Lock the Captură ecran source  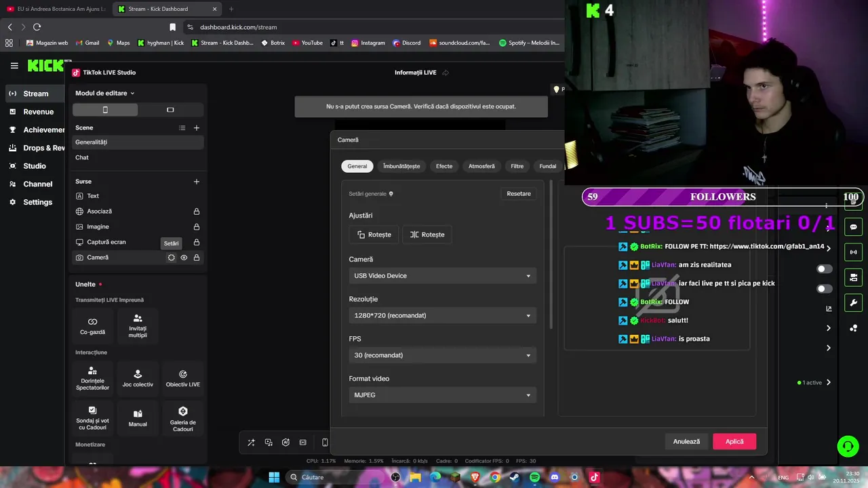[197, 242]
